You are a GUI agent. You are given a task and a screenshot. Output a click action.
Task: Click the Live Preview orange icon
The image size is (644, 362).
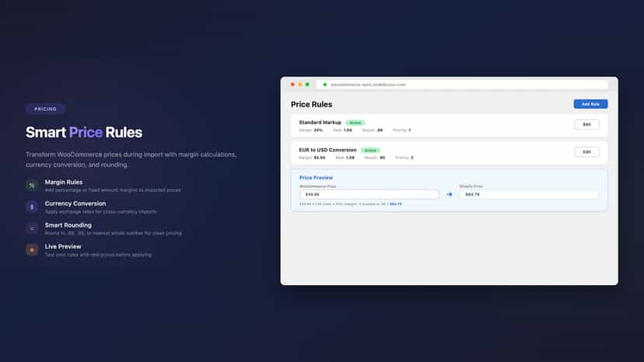click(x=32, y=249)
